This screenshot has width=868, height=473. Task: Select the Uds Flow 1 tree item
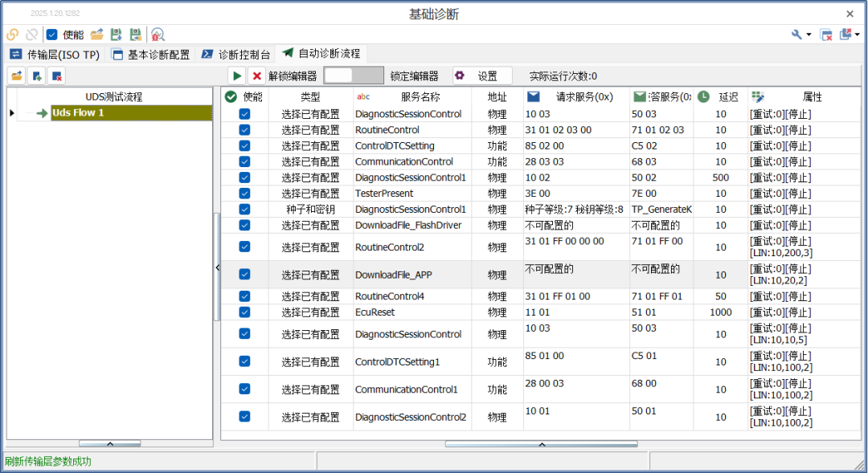(131, 113)
